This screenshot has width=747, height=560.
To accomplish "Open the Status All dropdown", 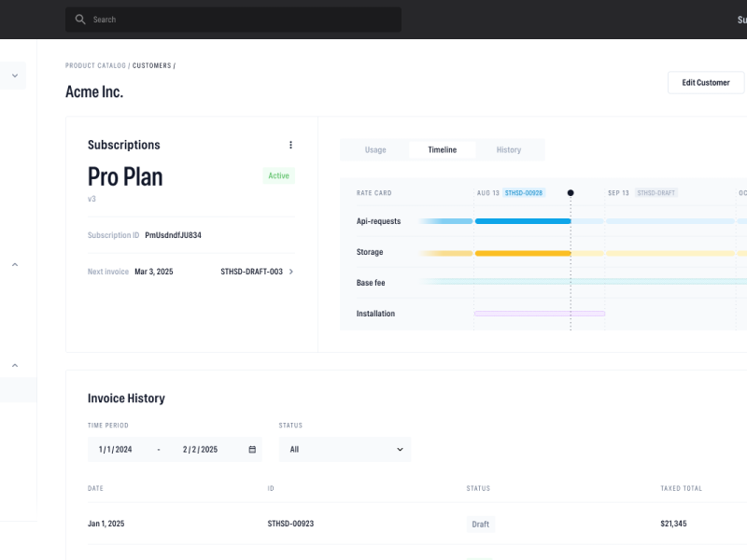I will pyautogui.click(x=345, y=449).
